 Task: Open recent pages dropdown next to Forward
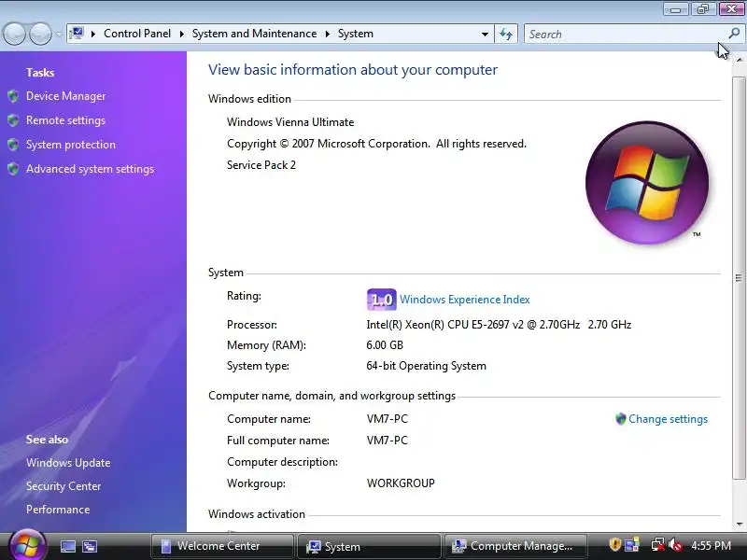coord(59,34)
